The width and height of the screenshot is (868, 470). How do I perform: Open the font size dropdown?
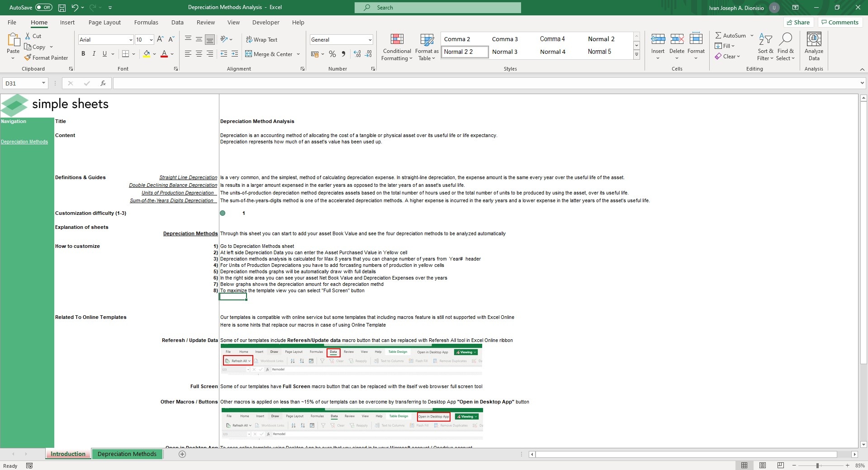pyautogui.click(x=151, y=40)
